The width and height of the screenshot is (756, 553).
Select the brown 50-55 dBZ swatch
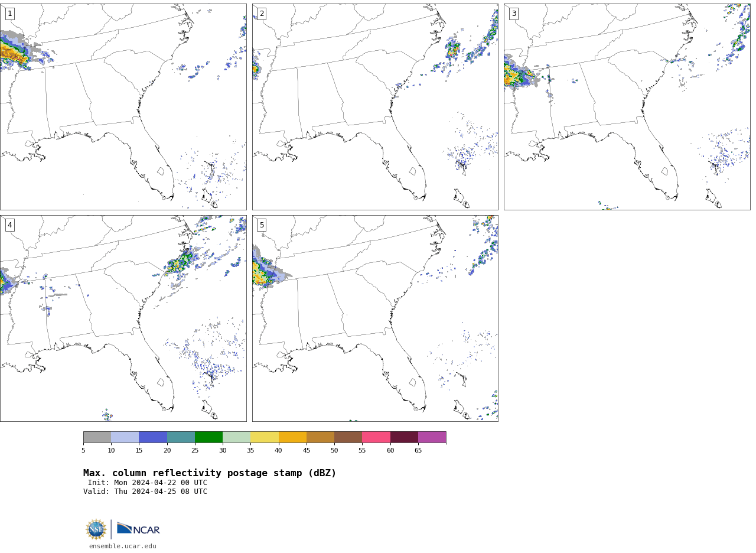pos(348,437)
